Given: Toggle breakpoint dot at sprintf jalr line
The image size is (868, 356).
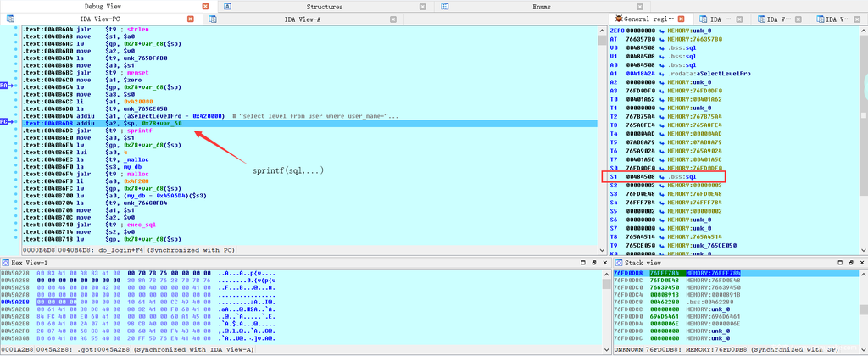Looking at the screenshot, I should click(x=17, y=131).
